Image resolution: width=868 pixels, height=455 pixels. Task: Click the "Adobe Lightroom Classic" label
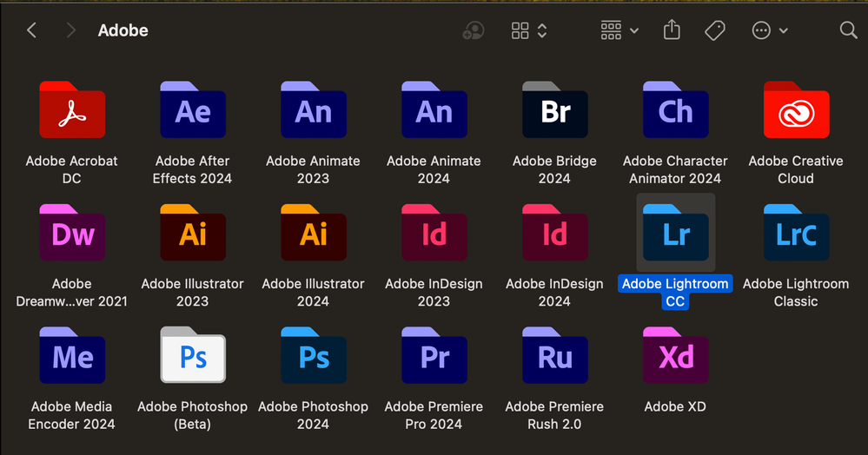pos(796,293)
